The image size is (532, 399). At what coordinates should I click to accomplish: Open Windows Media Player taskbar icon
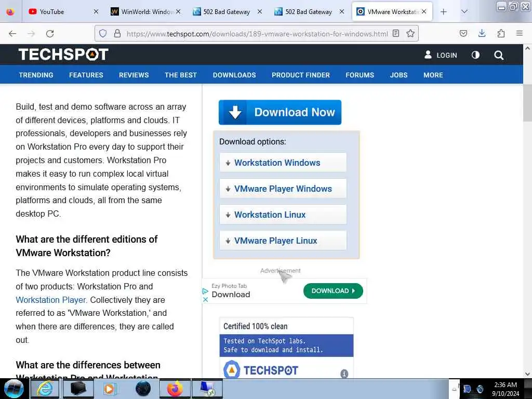tap(110, 389)
